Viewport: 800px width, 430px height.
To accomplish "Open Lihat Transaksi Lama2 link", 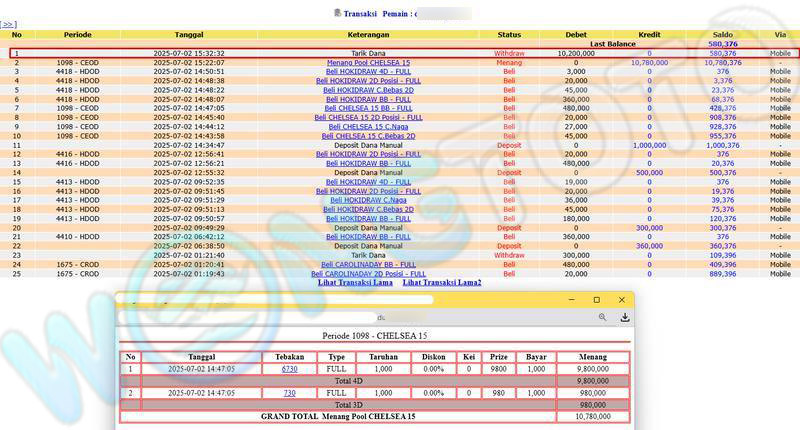I will pyautogui.click(x=441, y=283).
